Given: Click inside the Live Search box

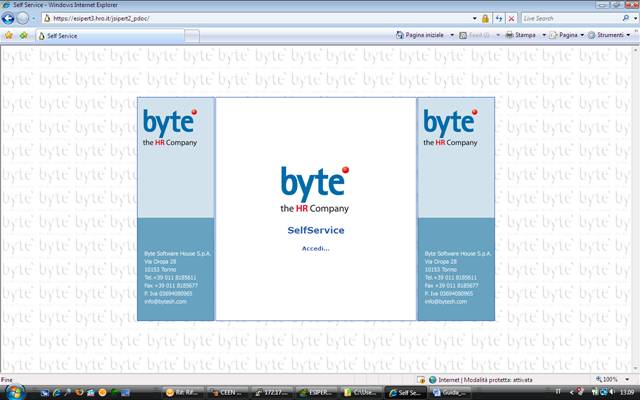Looking at the screenshot, I should pyautogui.click(x=571, y=18).
